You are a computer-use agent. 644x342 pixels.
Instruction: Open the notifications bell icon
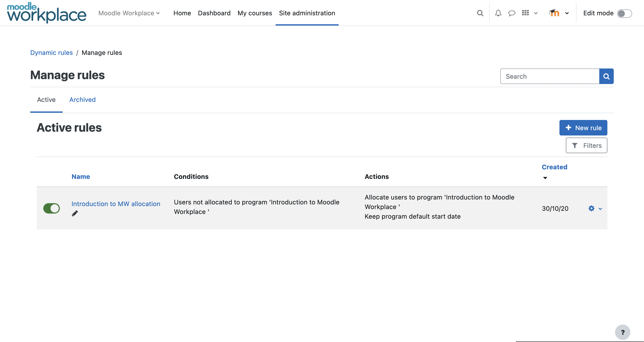pyautogui.click(x=498, y=13)
